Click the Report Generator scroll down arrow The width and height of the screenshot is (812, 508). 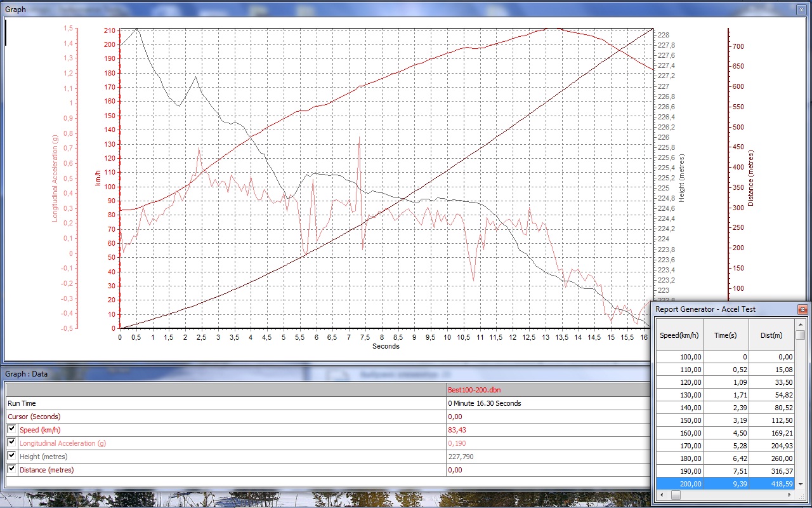(801, 484)
